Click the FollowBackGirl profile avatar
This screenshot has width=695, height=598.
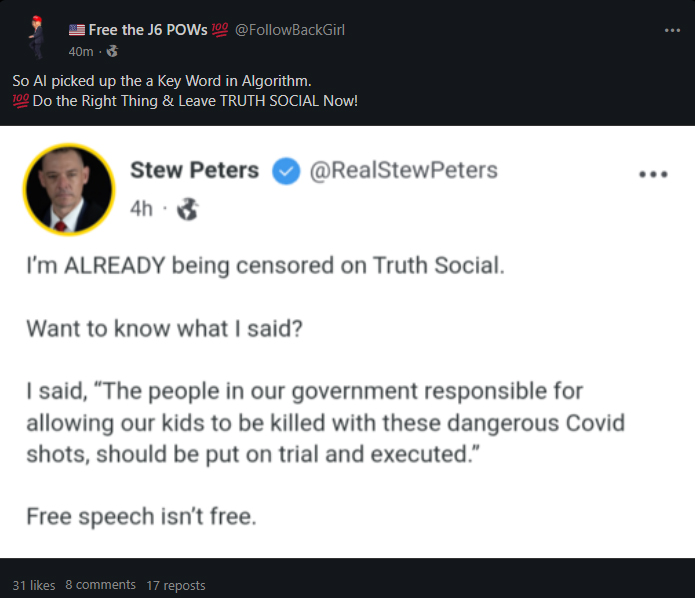36,38
